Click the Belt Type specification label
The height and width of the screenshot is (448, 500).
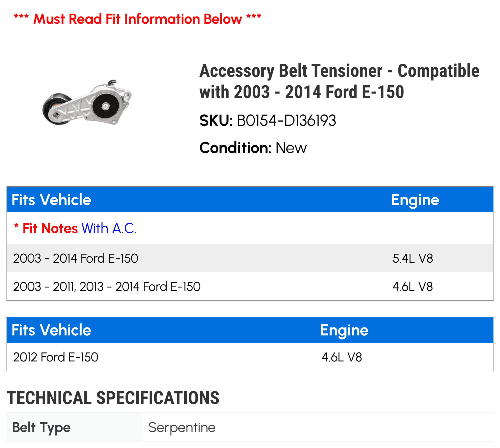click(41, 427)
